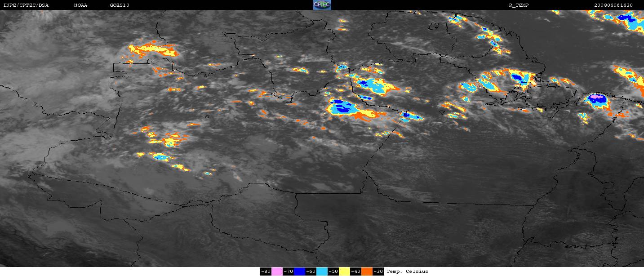Select the 'GOES10' satellite label
Image resolution: width=644 pixels, height=276 pixels.
coord(120,5)
